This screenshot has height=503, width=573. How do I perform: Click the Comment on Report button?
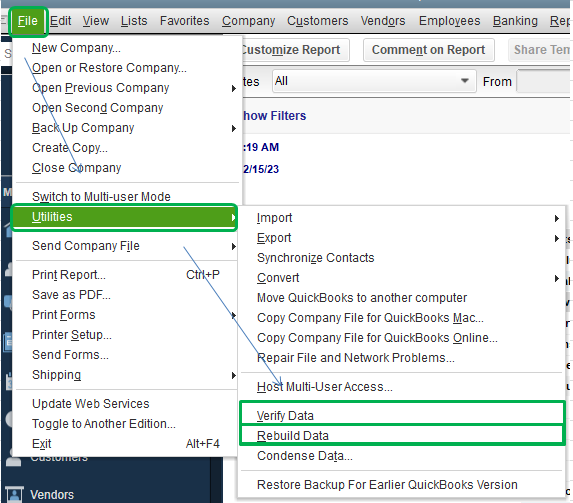[x=428, y=50]
